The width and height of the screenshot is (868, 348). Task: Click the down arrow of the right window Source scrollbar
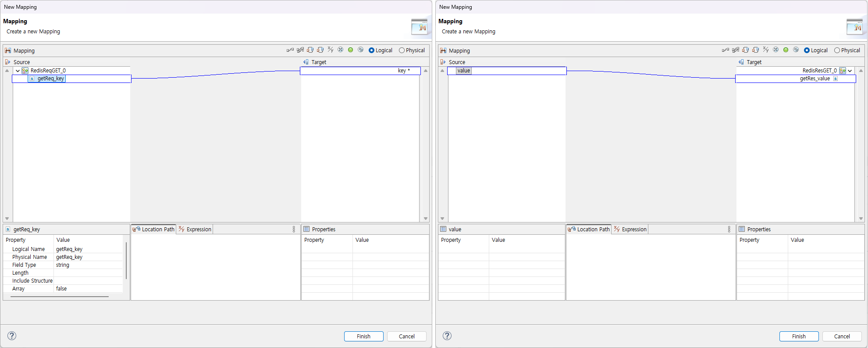pos(442,219)
